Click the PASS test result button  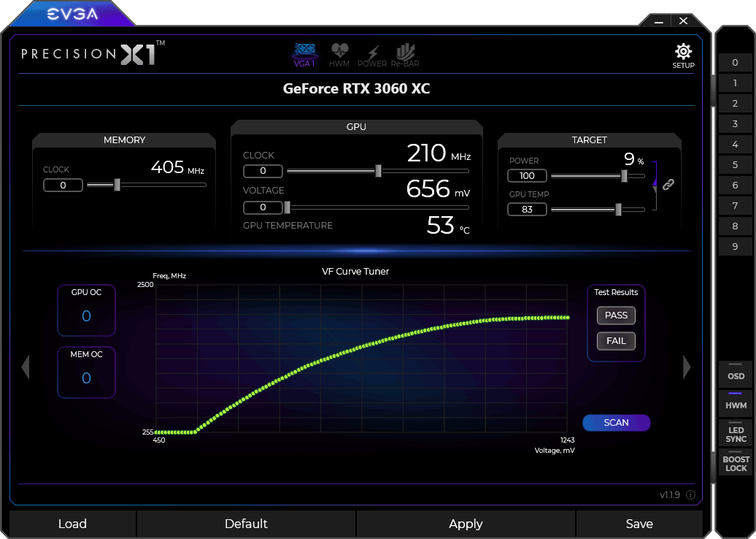[616, 315]
